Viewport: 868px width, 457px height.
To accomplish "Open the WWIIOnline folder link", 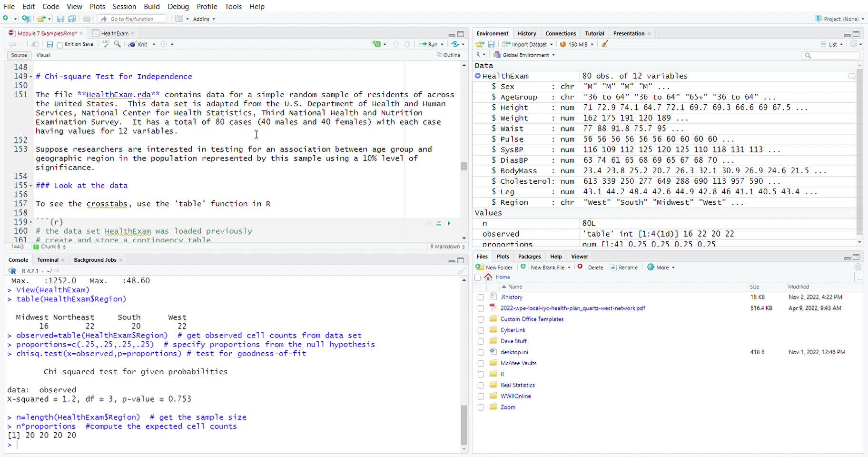I will [515, 396].
